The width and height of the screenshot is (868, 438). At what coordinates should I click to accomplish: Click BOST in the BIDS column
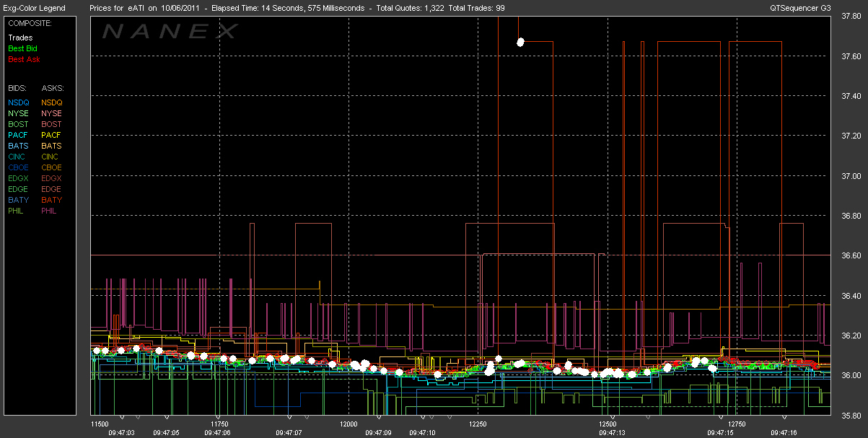(x=18, y=124)
